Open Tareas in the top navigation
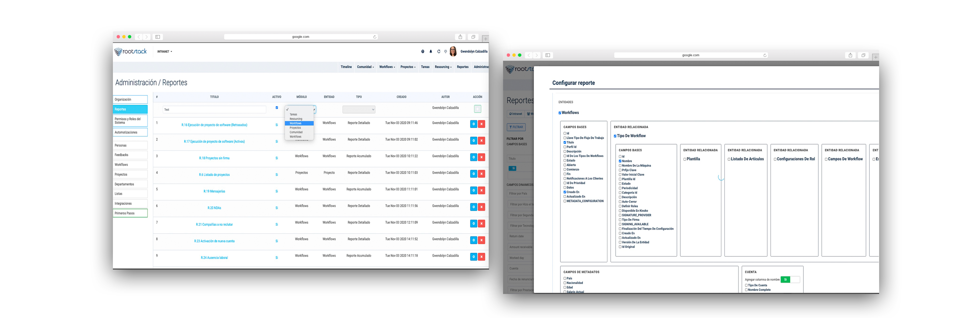Viewport: 980px width, 318px height. (x=425, y=67)
